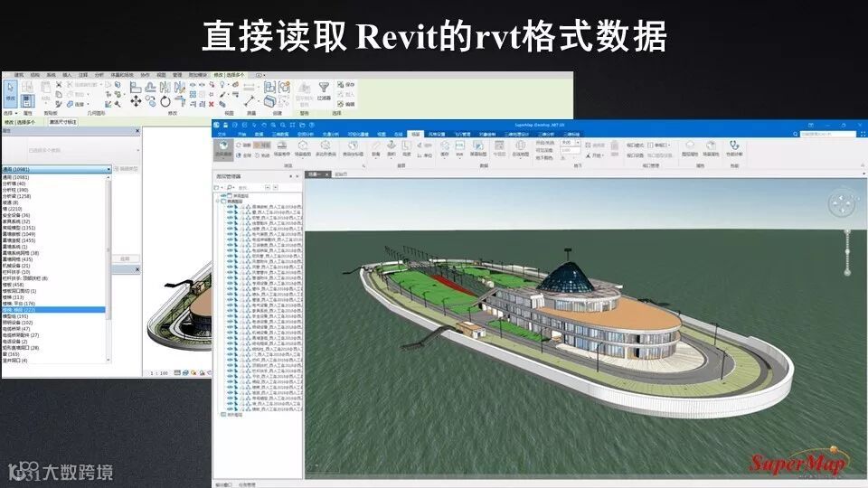This screenshot has width=868, height=488.
Task: Click the 刷新 refresh icon in SuperMap
Action: tap(241, 145)
